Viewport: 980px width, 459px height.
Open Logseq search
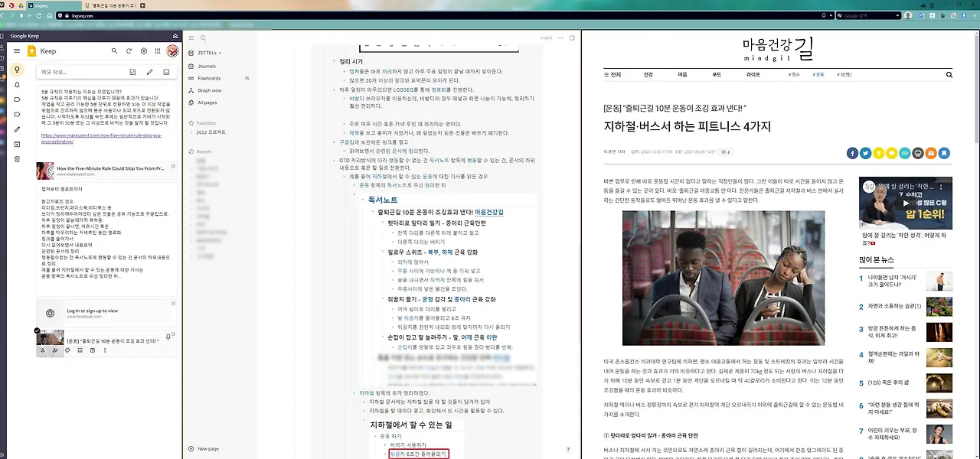click(203, 37)
